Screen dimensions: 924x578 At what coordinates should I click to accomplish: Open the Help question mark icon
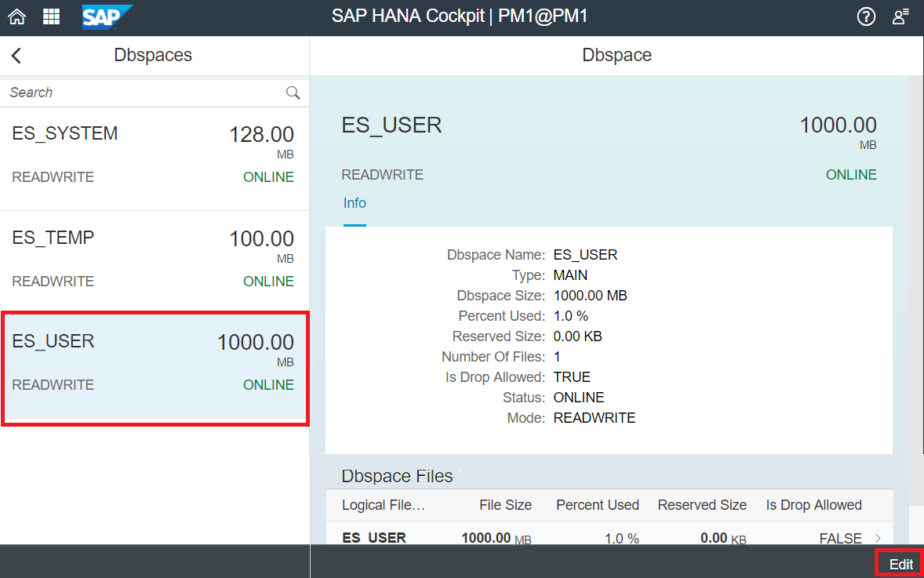[x=866, y=16]
